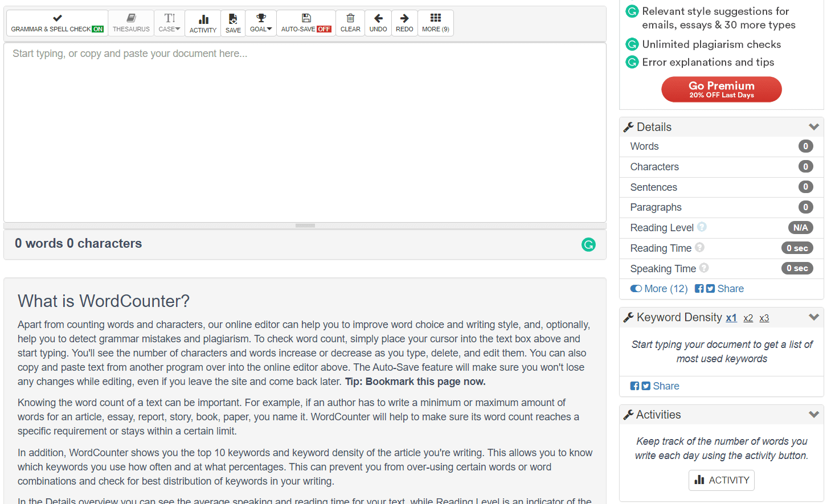Screen dimensions: 827x504
Task: Open the Activity chart icon in toolbar
Action: click(x=203, y=21)
